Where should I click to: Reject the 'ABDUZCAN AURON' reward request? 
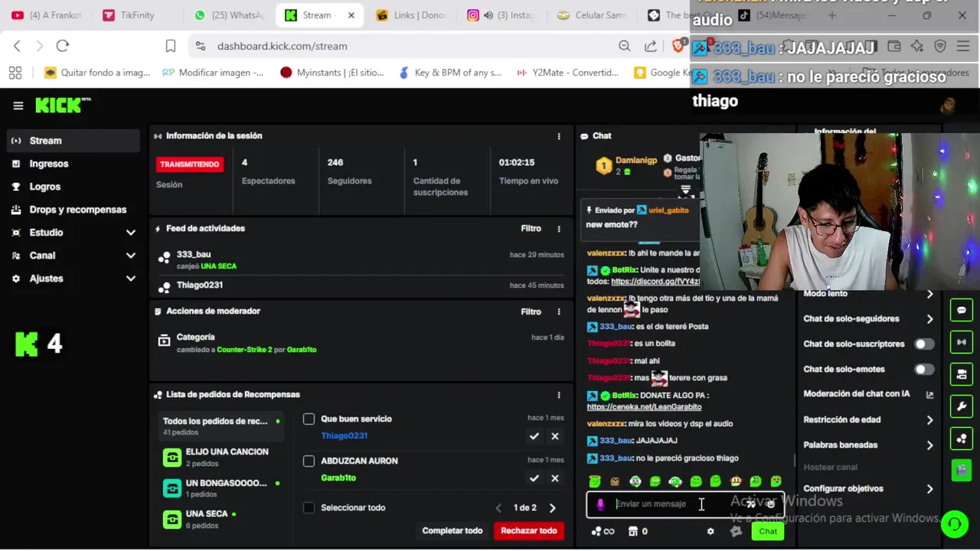[555, 478]
